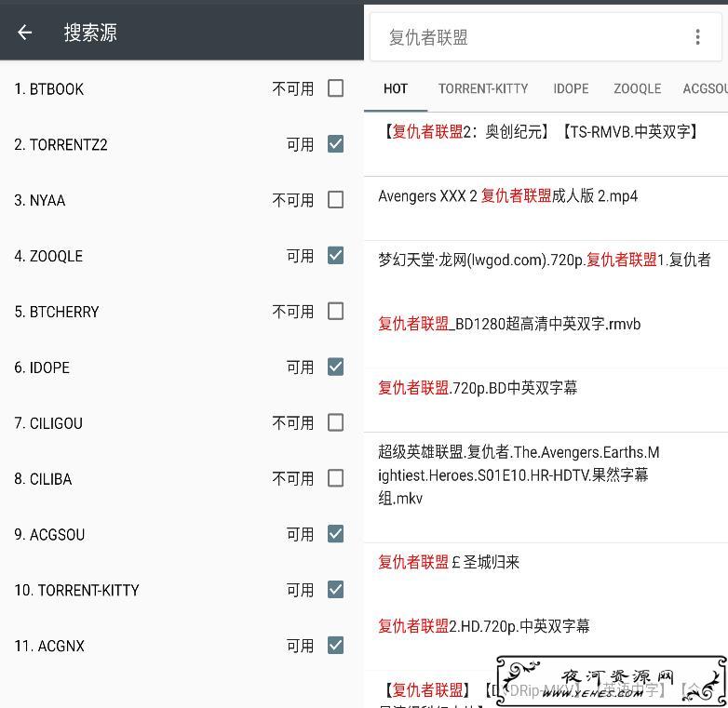Image resolution: width=728 pixels, height=708 pixels.
Task: Select the 3. NYAA source label
Action: [40, 200]
